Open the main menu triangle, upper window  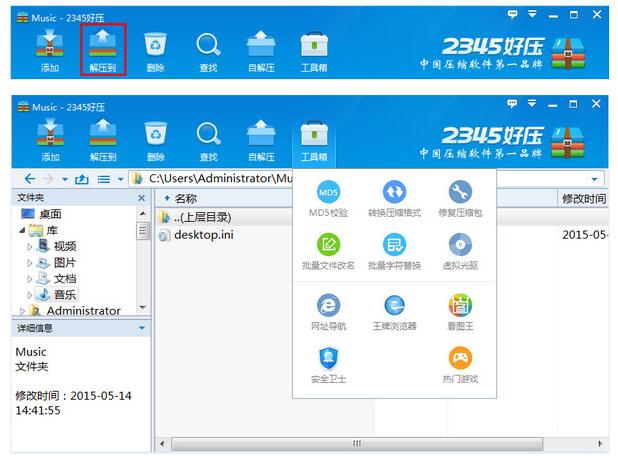click(x=532, y=14)
